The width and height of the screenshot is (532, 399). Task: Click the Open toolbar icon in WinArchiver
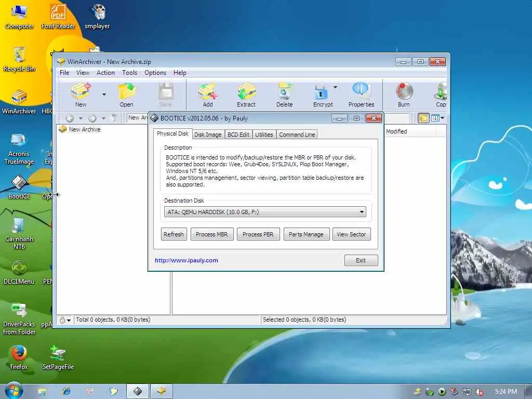(x=126, y=95)
